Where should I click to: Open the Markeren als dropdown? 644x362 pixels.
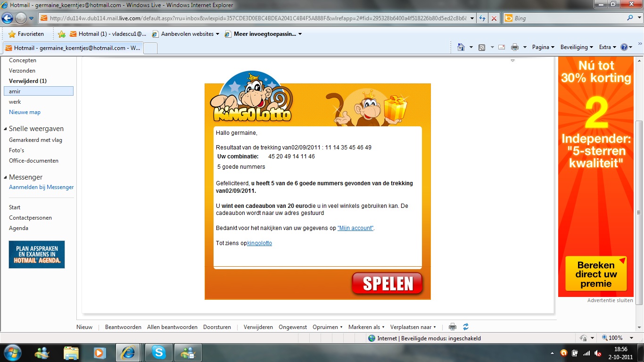pyautogui.click(x=366, y=327)
